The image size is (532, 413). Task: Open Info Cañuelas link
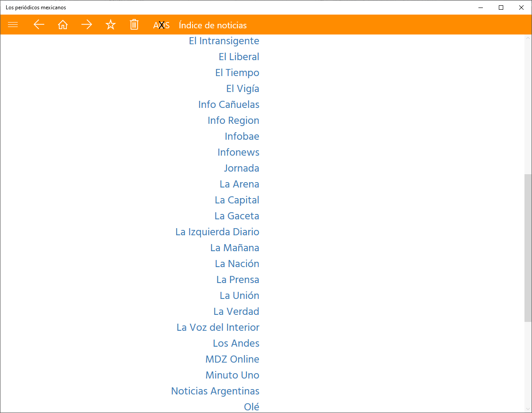[x=229, y=104]
